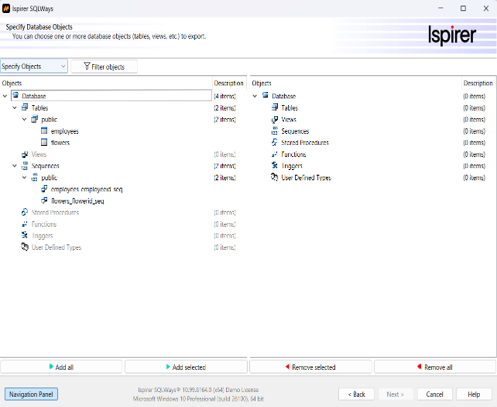This screenshot has height=407, width=497.
Task: Select the flowers table row
Action: tap(60, 143)
